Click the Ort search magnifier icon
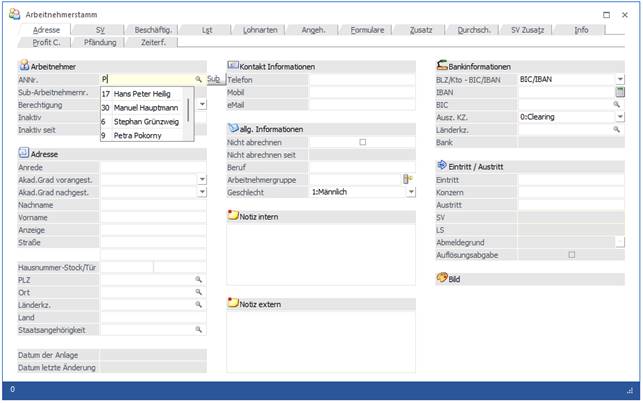 pos(198,292)
